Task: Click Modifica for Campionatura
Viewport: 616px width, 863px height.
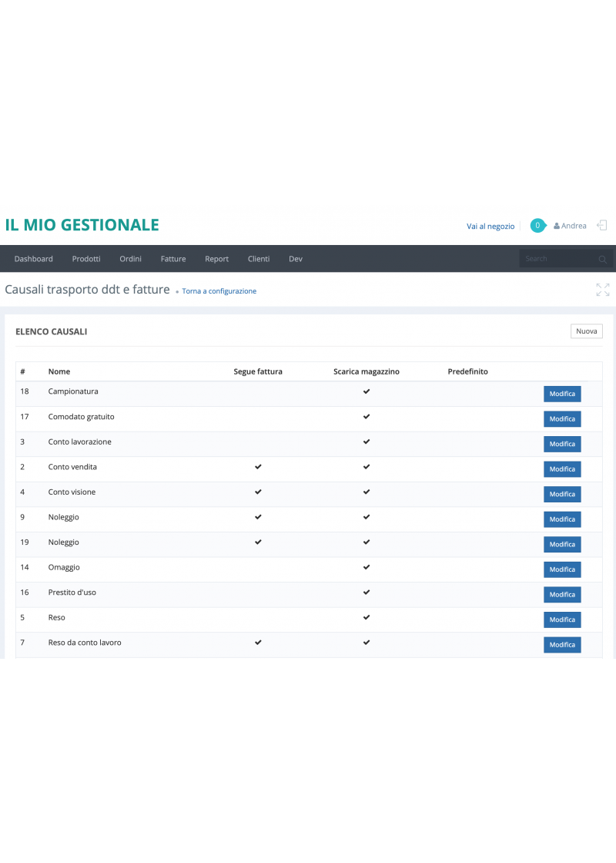Action: [562, 394]
